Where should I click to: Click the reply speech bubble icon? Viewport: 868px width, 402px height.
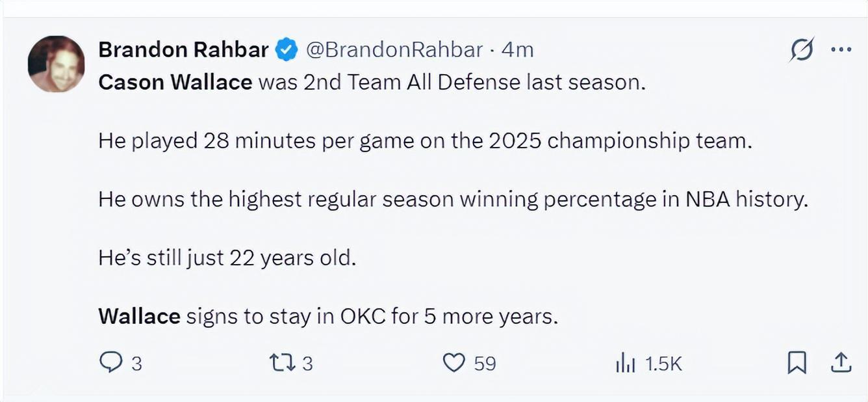pos(111,362)
